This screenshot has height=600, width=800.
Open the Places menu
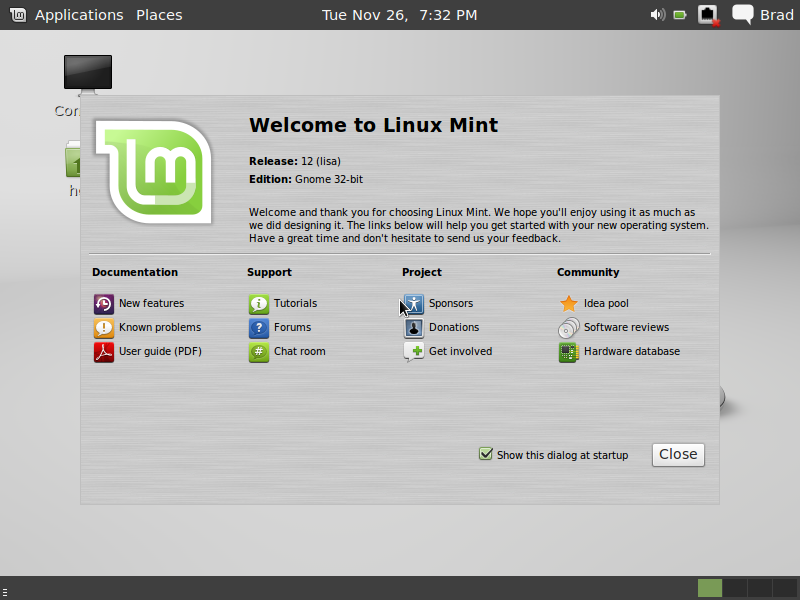pyautogui.click(x=159, y=15)
